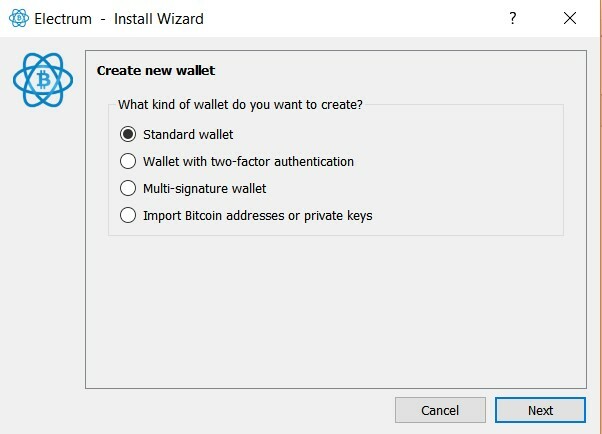Image resolution: width=602 pixels, height=434 pixels.
Task: Click the 'Electrum - Install Wizard' title bar text
Action: pyautogui.click(x=119, y=18)
